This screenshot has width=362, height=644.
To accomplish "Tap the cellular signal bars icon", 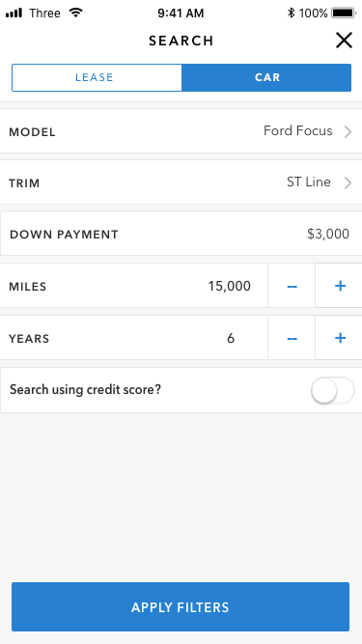I will [x=14, y=14].
